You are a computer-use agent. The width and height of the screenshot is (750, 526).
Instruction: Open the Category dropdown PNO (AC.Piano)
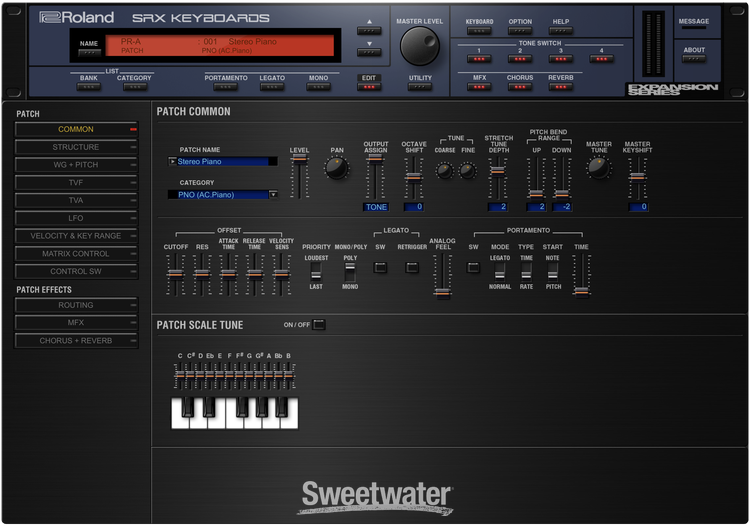tap(222, 195)
